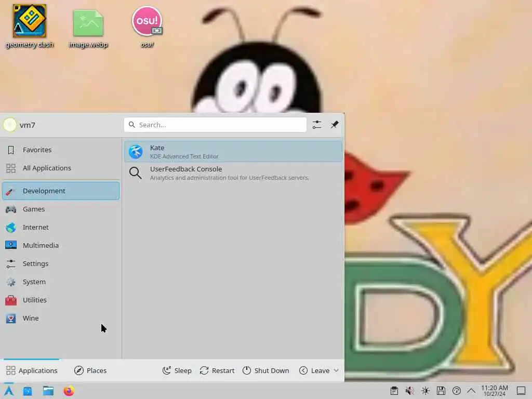This screenshot has width=532, height=399.
Task: Open the Multimedia category
Action: click(61, 245)
